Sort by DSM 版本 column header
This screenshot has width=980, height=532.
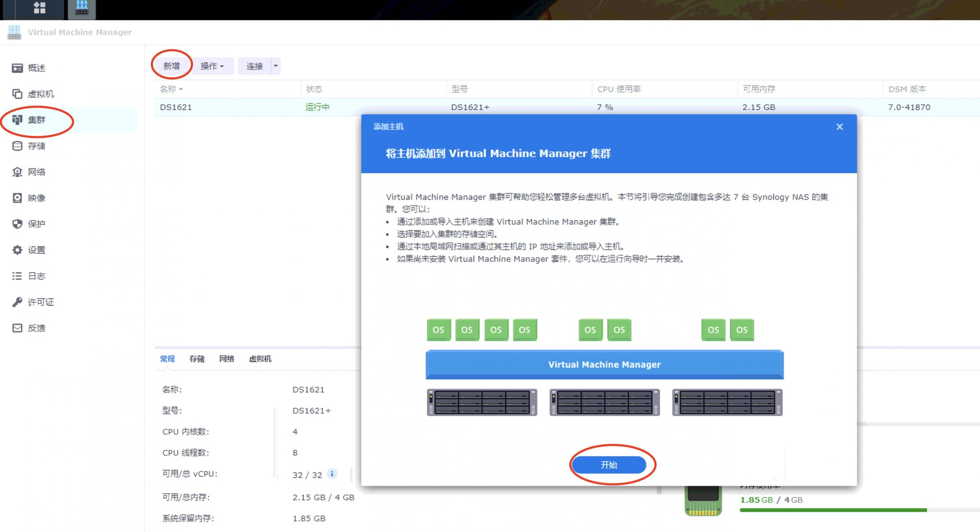point(932,89)
